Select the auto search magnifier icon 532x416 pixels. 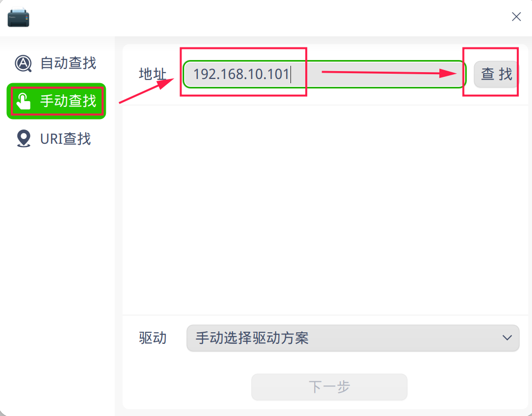tap(23, 64)
